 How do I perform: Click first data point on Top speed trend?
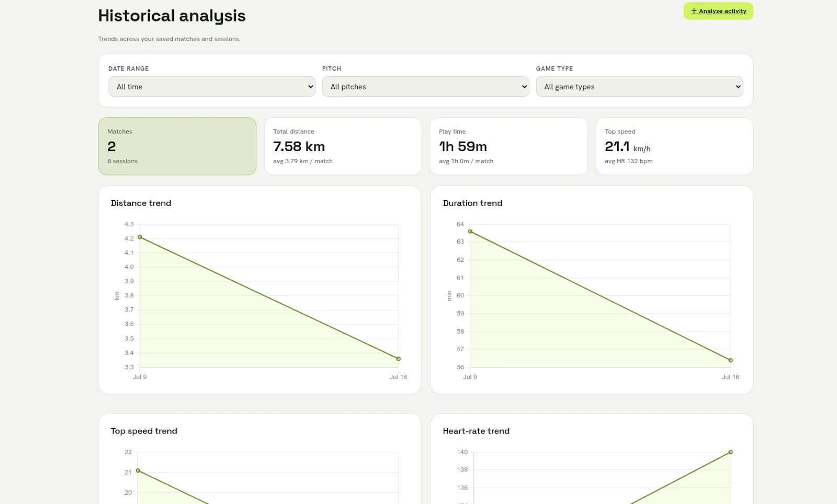click(138, 471)
